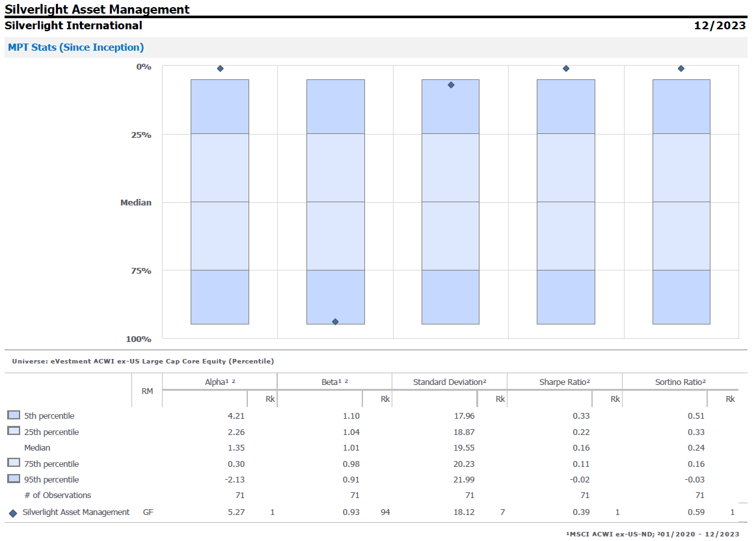
Task: Click the 5th percentile legend swatch
Action: 14,415
